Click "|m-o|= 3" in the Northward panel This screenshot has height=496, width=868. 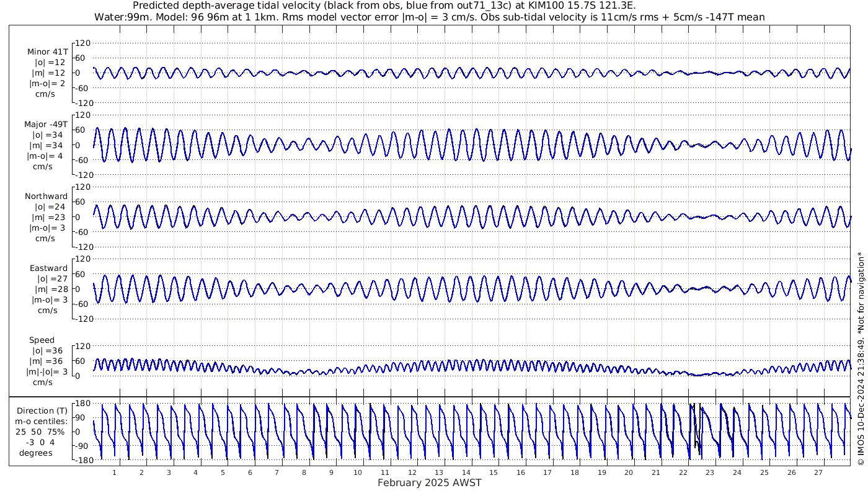48,228
